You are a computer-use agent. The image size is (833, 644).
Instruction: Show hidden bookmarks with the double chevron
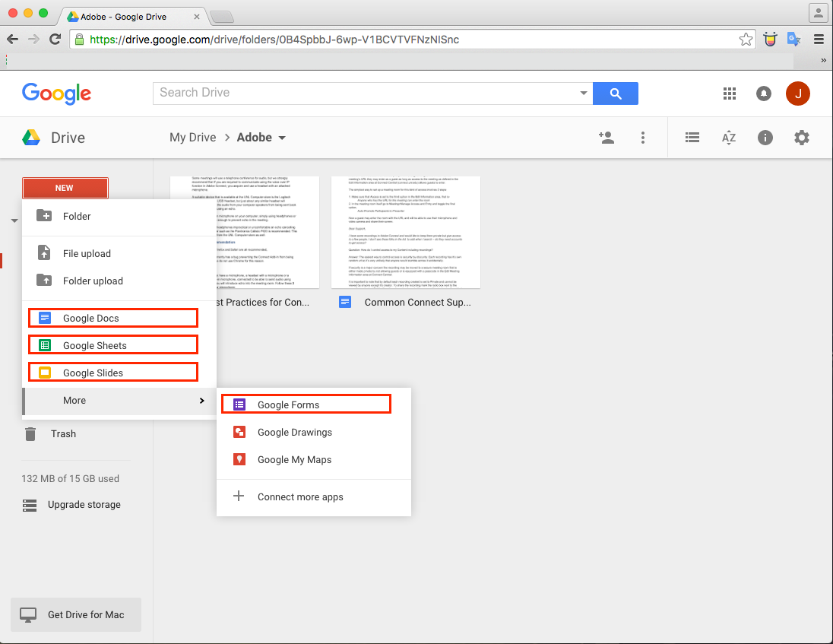[823, 61]
